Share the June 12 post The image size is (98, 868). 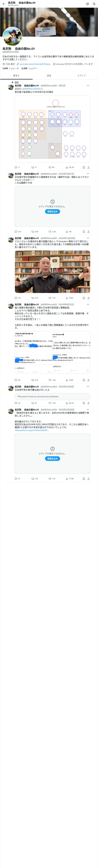click(x=88, y=380)
